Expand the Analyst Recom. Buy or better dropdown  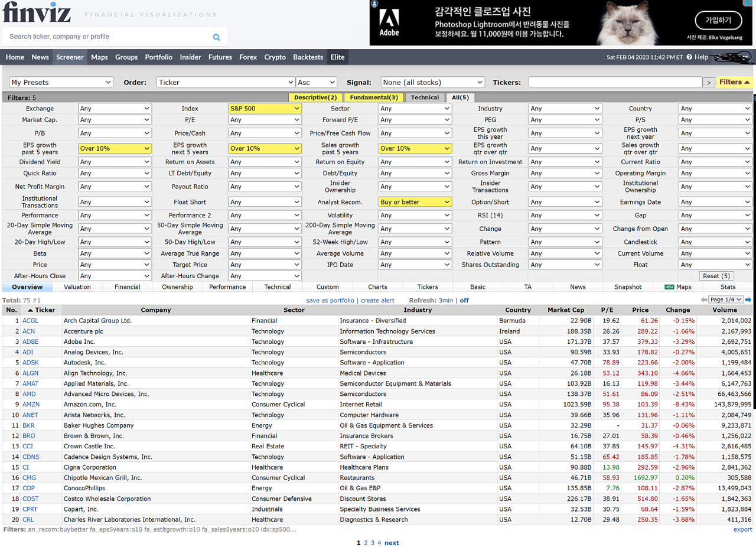click(x=415, y=202)
